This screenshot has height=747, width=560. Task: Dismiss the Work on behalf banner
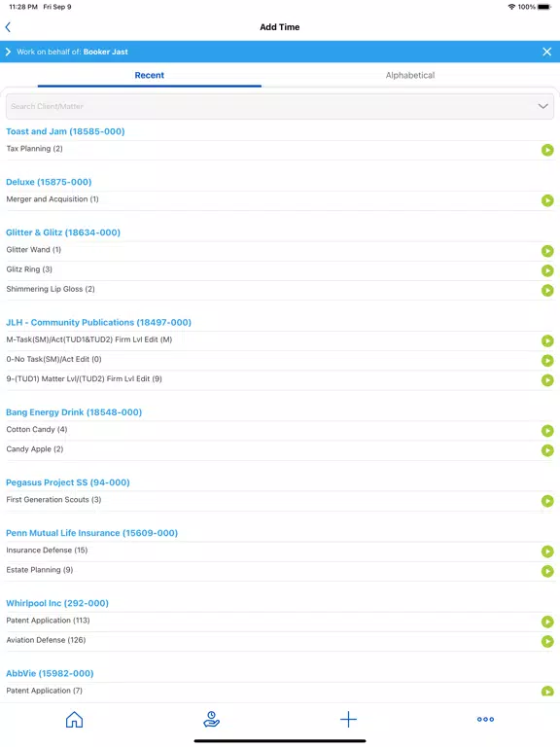tap(547, 52)
